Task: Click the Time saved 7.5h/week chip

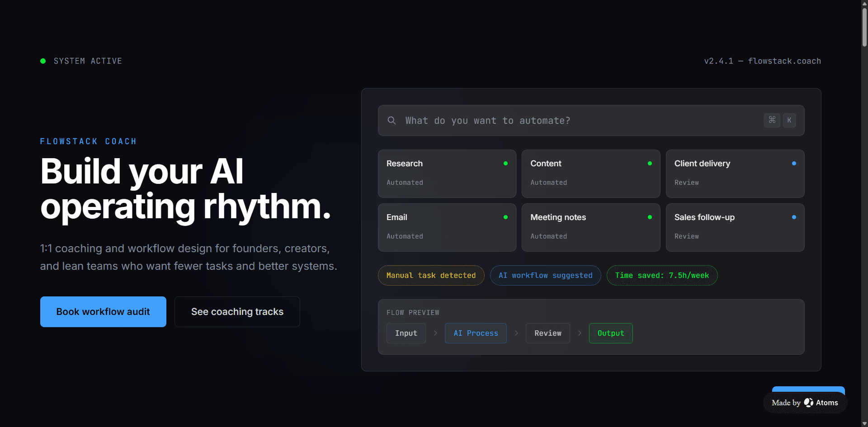Action: coord(662,276)
